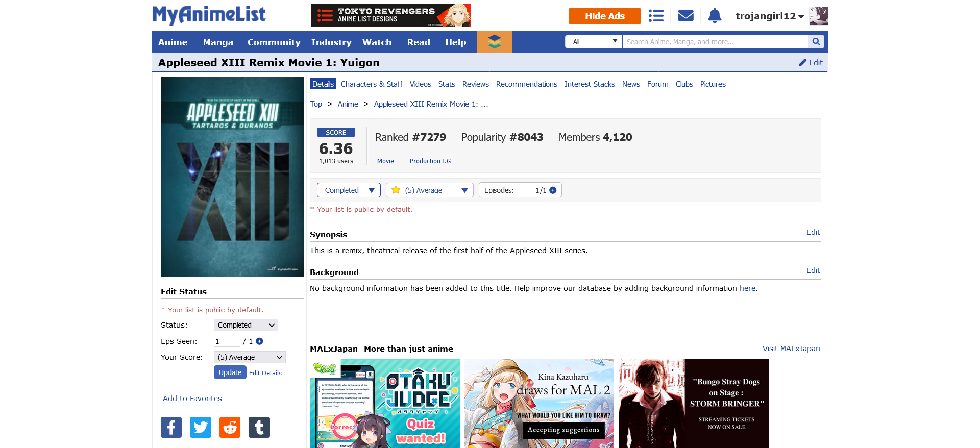Click the Eps Seen input field
Screen dimensions: 980x448
coord(227,341)
